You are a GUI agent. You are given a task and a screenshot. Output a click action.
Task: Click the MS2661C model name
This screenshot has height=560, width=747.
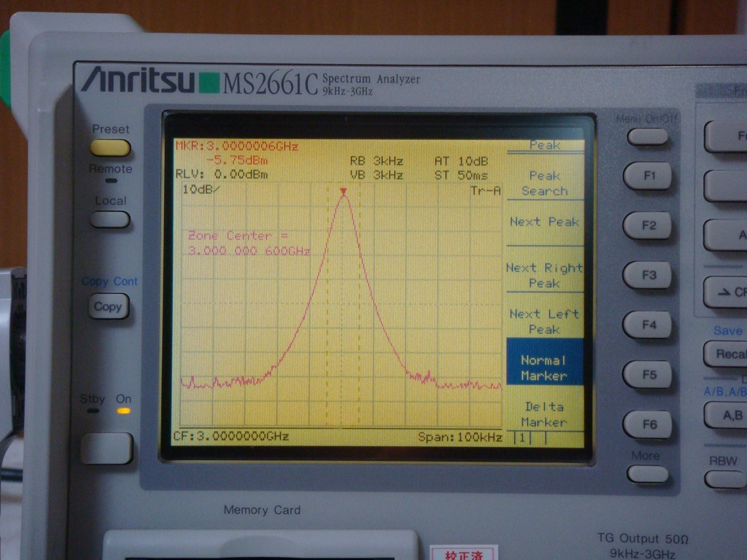point(270,85)
